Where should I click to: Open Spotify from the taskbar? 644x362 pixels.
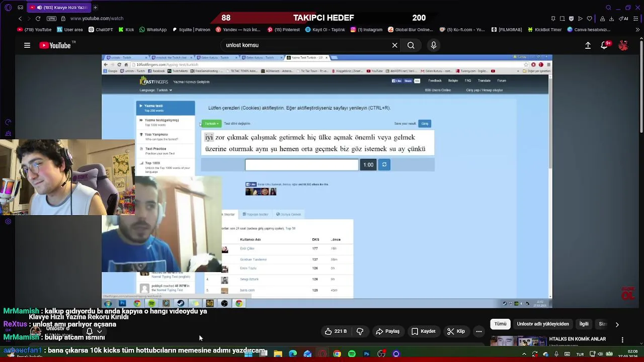(352, 354)
